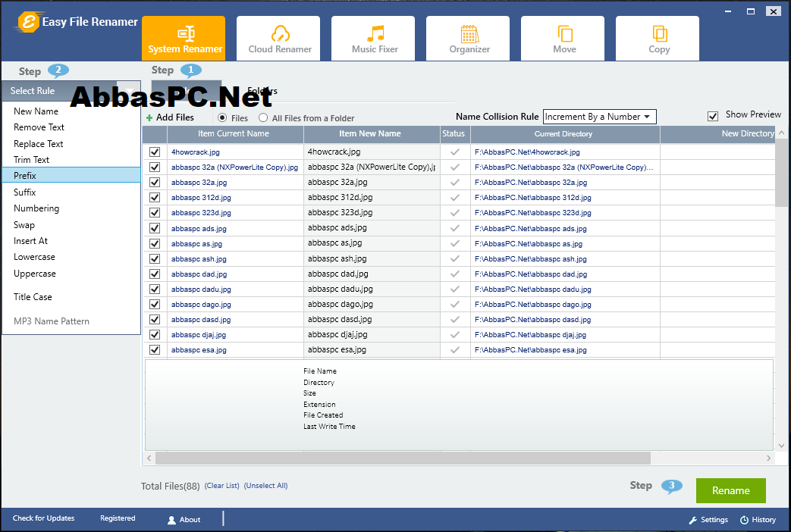Switch to the Copy tab
791x532 pixels.
coord(658,39)
